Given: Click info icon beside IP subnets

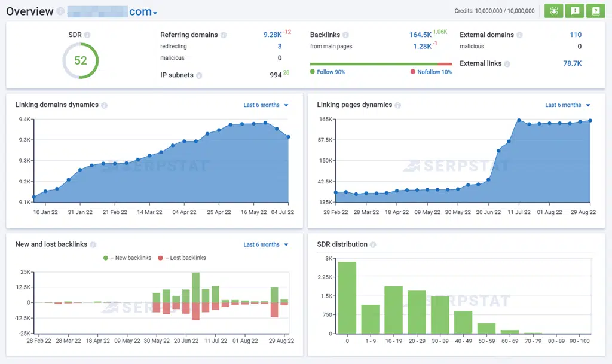Looking at the screenshot, I should pos(199,75).
